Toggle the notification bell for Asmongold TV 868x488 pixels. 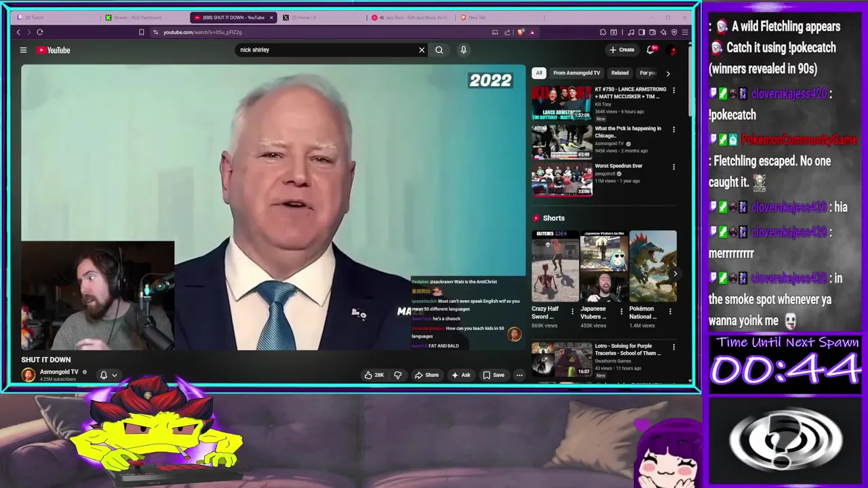pyautogui.click(x=104, y=375)
